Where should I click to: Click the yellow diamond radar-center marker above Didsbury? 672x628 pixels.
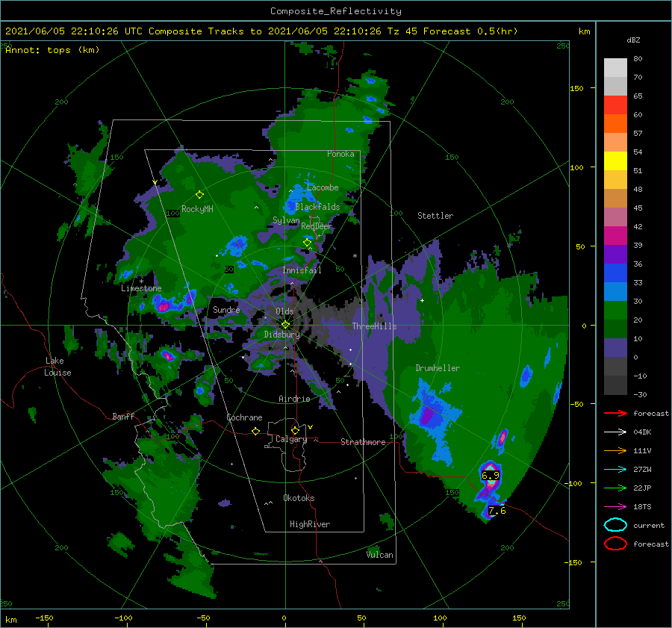coord(285,325)
